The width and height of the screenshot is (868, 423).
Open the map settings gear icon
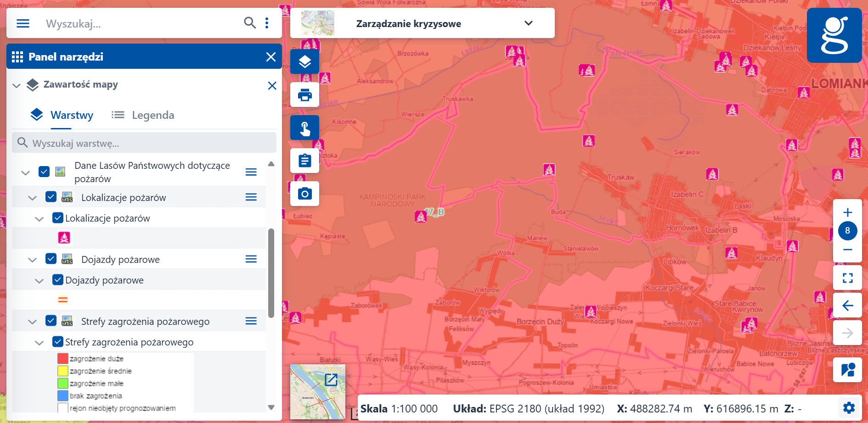(848, 407)
